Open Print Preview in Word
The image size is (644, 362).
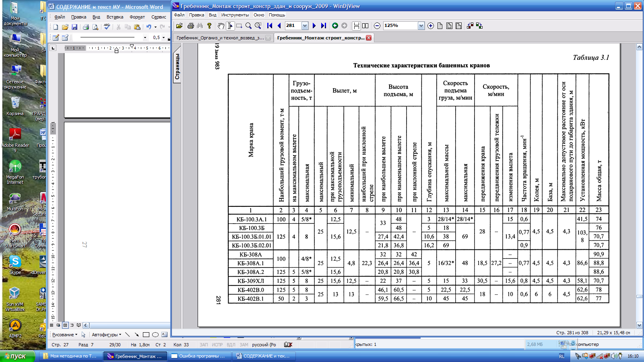pyautogui.click(x=95, y=27)
